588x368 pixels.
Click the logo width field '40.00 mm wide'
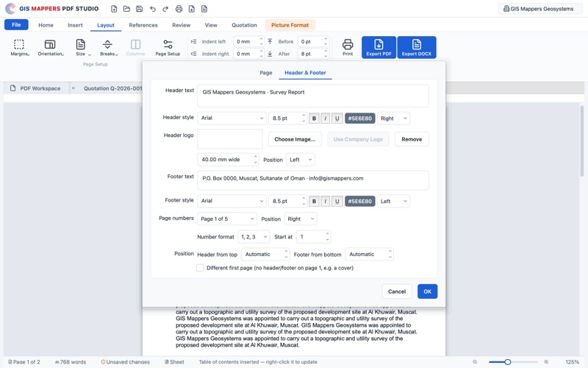click(x=228, y=160)
